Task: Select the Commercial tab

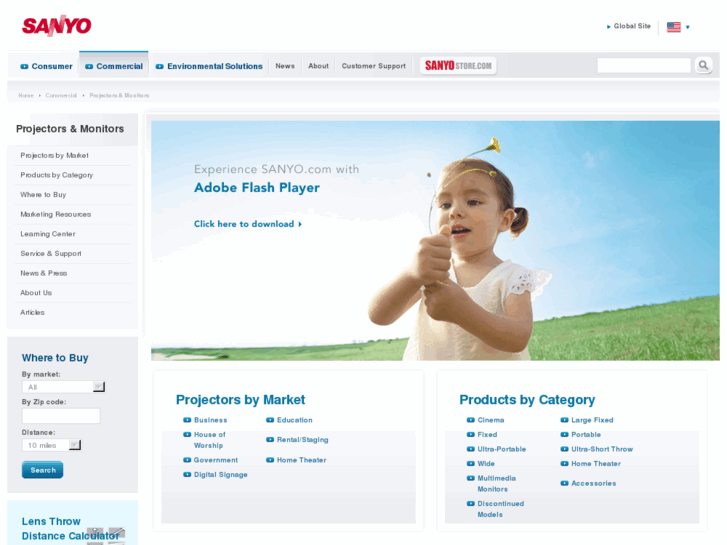Action: tap(114, 66)
